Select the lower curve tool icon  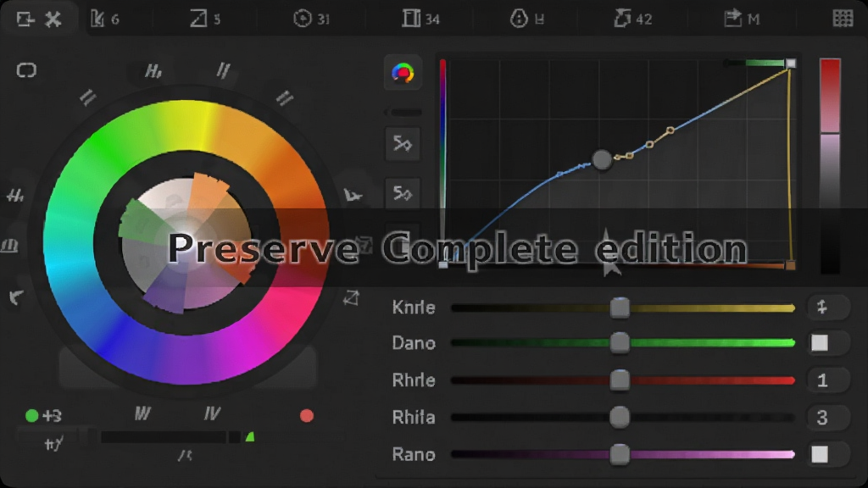[x=403, y=193]
